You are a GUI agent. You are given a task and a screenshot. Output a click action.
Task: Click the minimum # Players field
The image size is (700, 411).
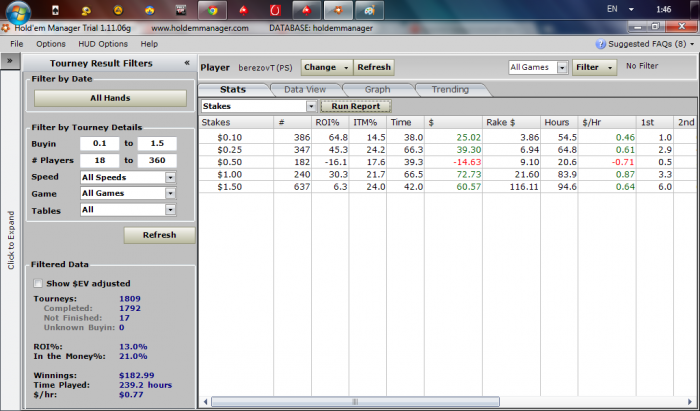click(100, 161)
